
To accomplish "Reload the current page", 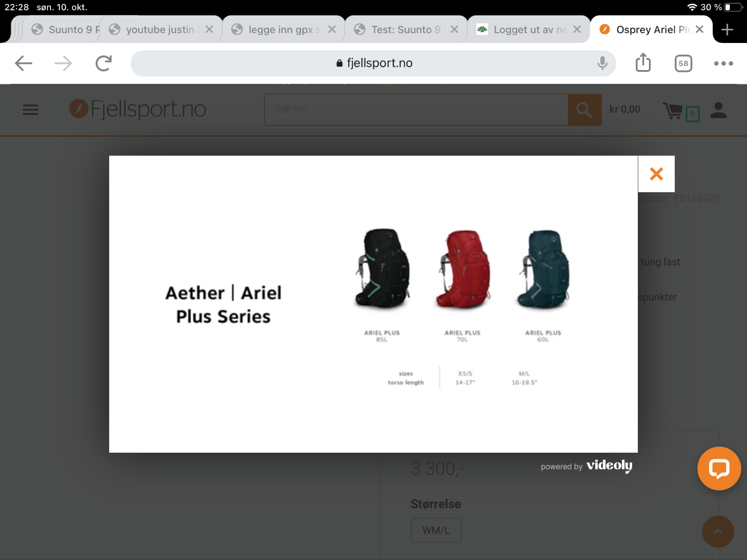I will [103, 63].
